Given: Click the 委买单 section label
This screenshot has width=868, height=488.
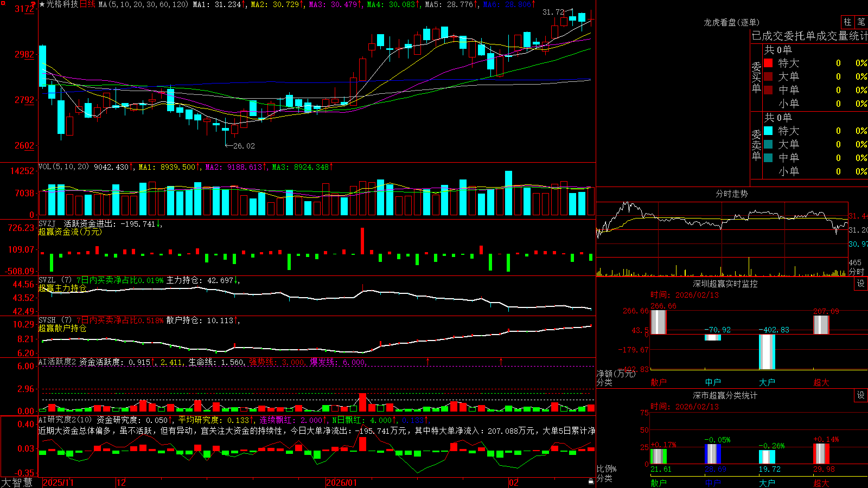Looking at the screenshot, I should tap(756, 77).
